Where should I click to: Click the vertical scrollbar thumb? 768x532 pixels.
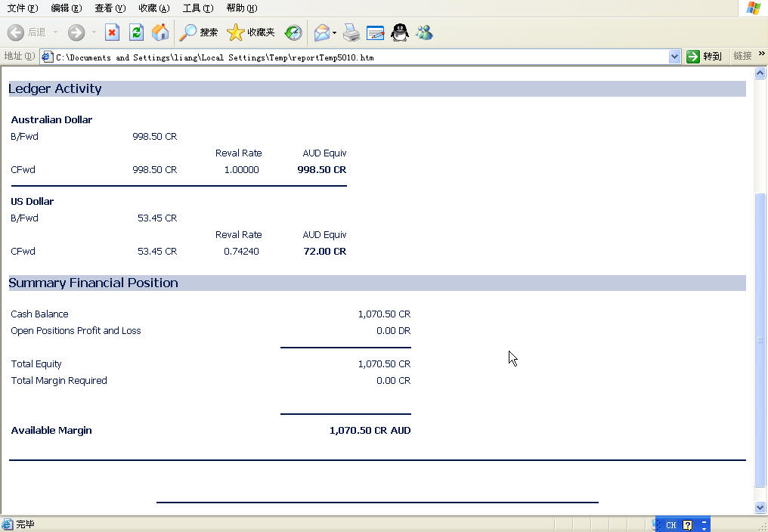pyautogui.click(x=760, y=340)
